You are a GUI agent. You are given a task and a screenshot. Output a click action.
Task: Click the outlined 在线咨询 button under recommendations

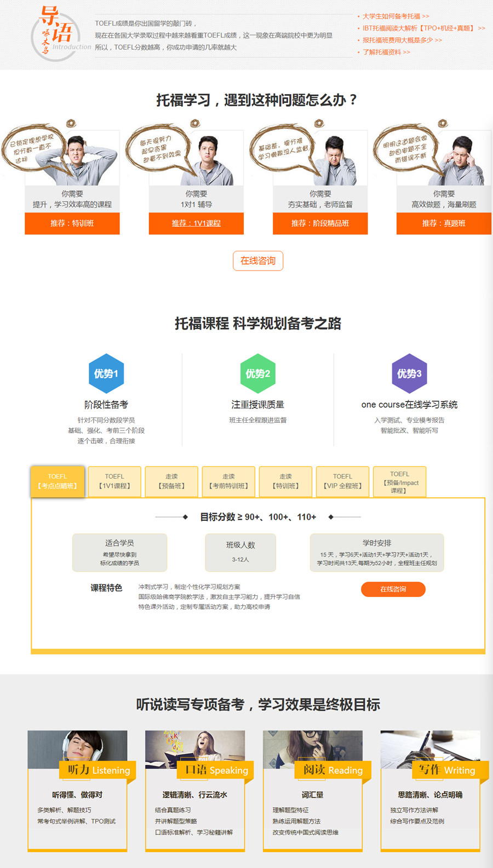pyautogui.click(x=258, y=261)
